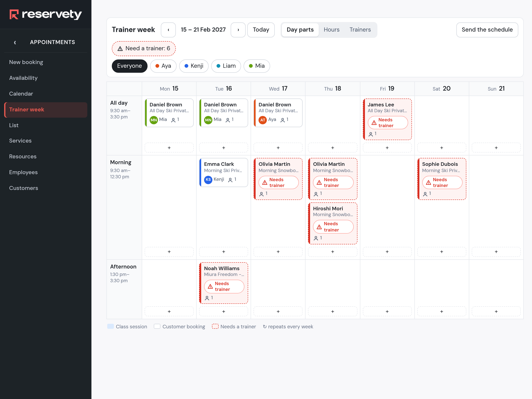Collapse the Appointments sidebar section
The width and height of the screenshot is (532, 399).
point(15,42)
